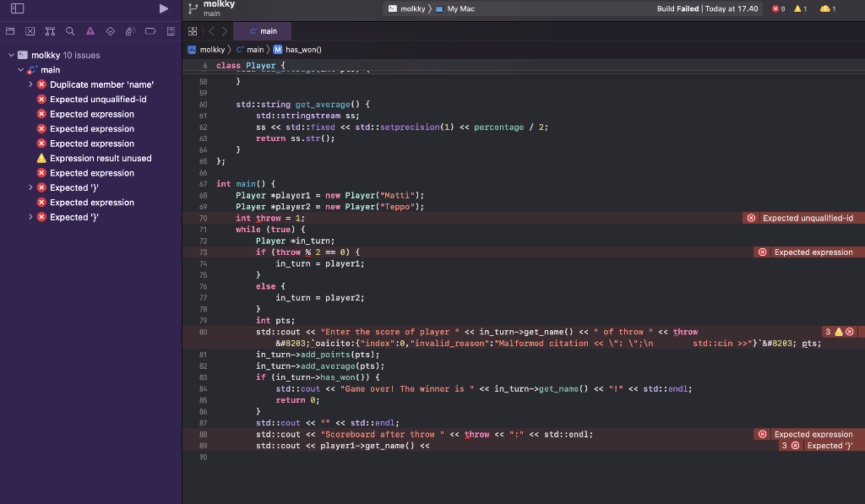
Task: Expand the Duplicate member 'name' issue
Action: tap(31, 84)
